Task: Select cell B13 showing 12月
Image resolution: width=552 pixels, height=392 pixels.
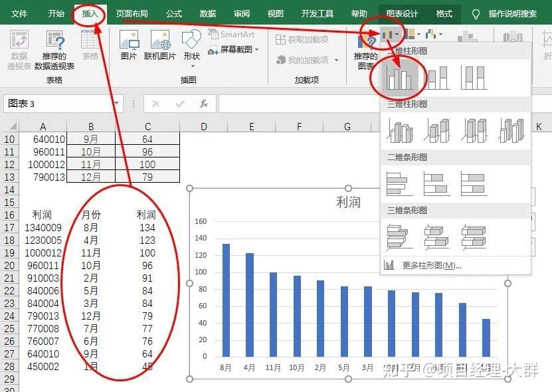Action: (x=91, y=177)
